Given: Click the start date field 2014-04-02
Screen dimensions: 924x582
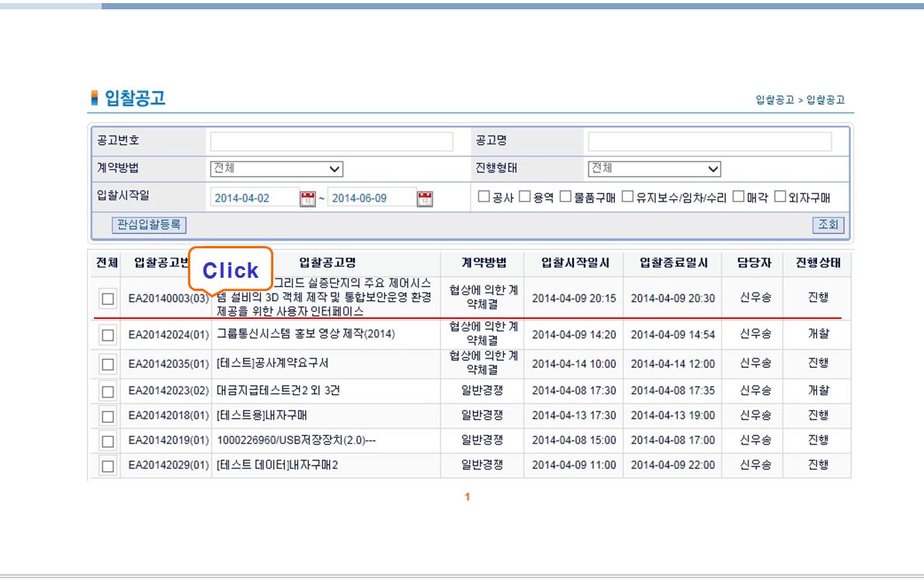Looking at the screenshot, I should pyautogui.click(x=255, y=198).
